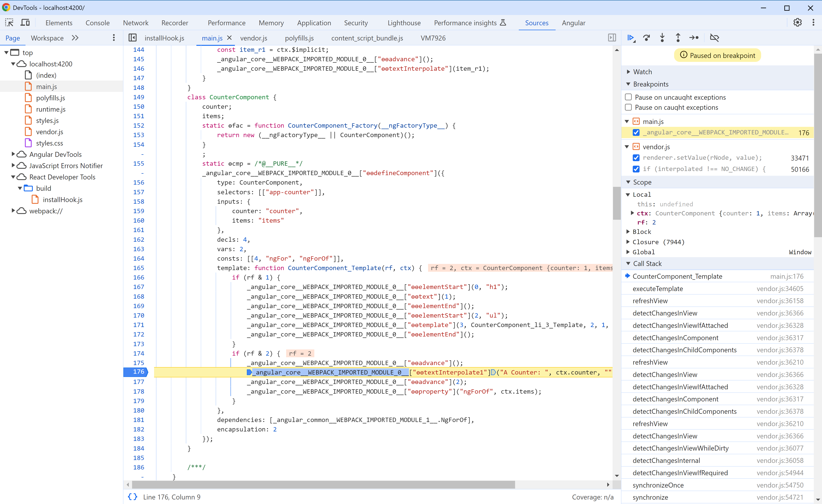
Task: Step over next function call
Action: (x=647, y=38)
